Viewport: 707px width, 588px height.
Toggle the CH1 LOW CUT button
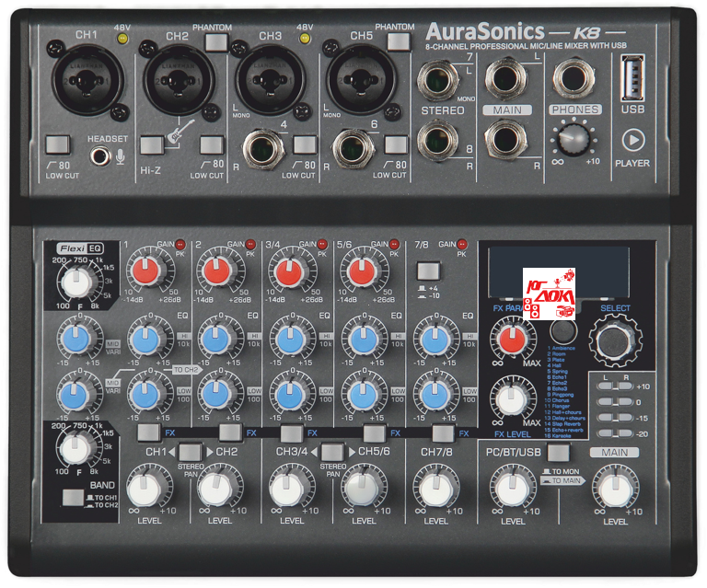(x=57, y=144)
